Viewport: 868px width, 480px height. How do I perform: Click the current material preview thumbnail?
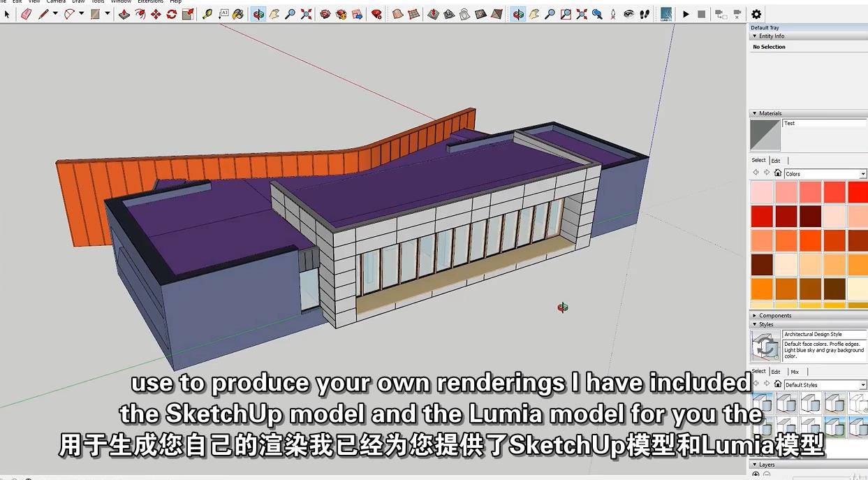pyautogui.click(x=765, y=135)
